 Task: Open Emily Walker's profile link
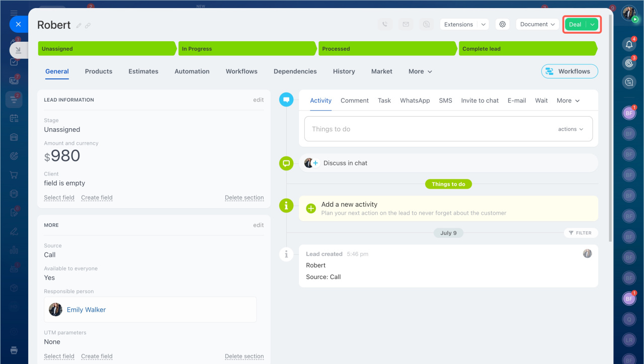tap(86, 310)
